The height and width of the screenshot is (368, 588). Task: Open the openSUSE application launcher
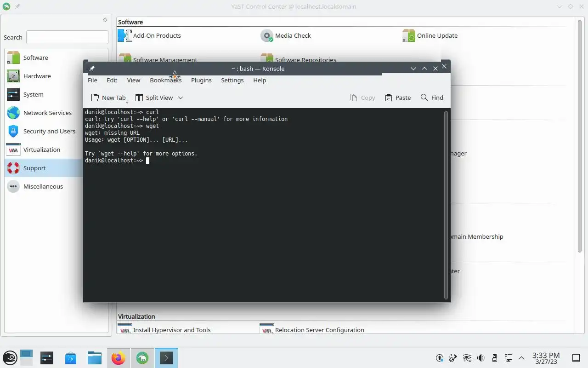click(10, 358)
